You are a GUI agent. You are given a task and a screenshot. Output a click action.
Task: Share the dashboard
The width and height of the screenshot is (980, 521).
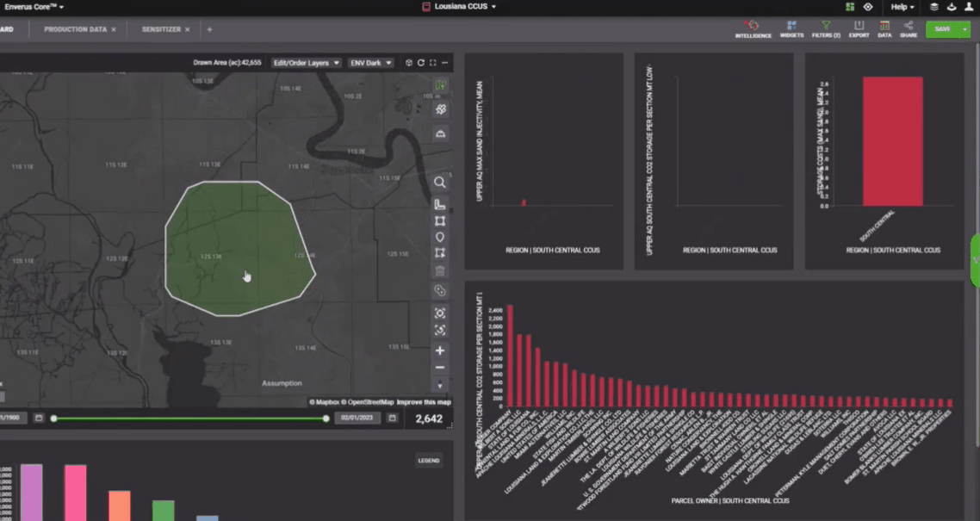coord(909,28)
